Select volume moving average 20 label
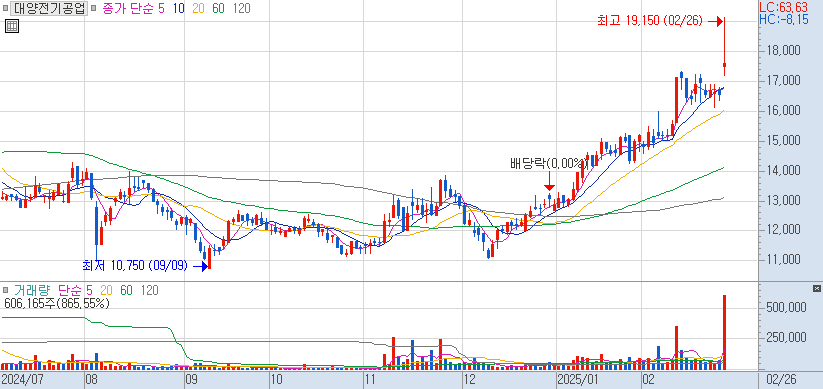 pos(107,290)
